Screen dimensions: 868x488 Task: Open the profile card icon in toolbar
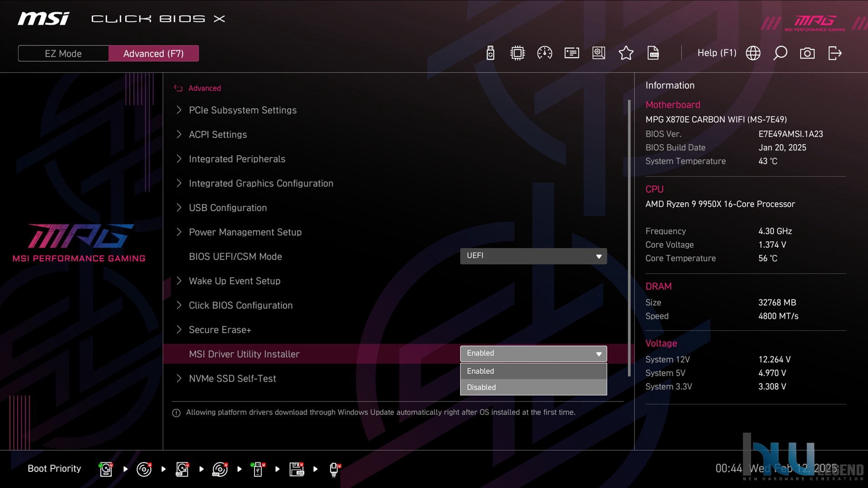(x=572, y=53)
